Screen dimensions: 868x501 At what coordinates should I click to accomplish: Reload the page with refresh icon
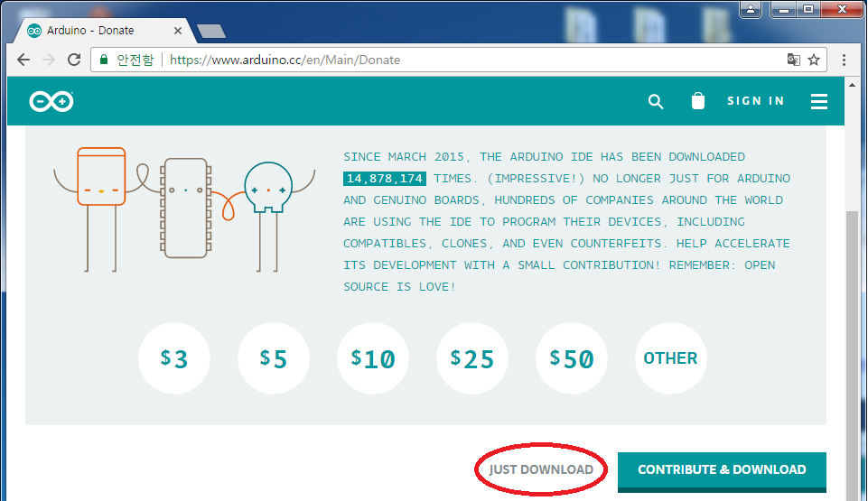pos(74,60)
